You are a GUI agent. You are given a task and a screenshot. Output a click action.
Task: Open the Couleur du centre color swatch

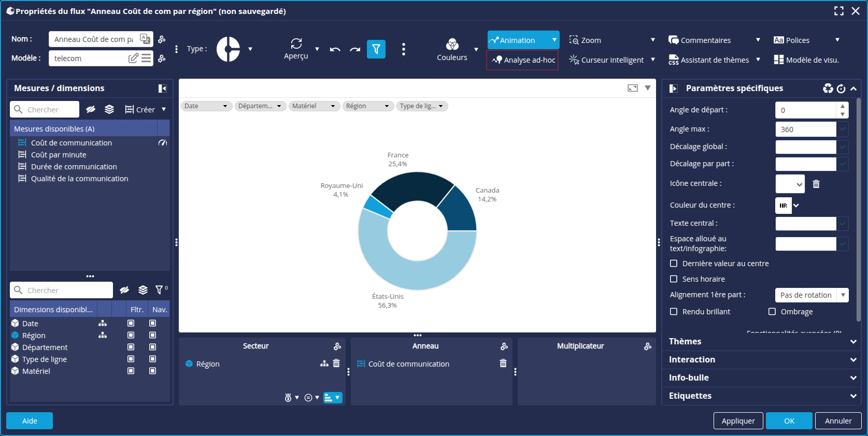coord(784,206)
